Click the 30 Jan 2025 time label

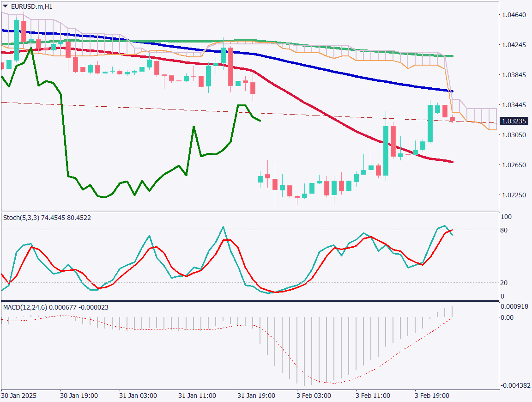[18, 396]
